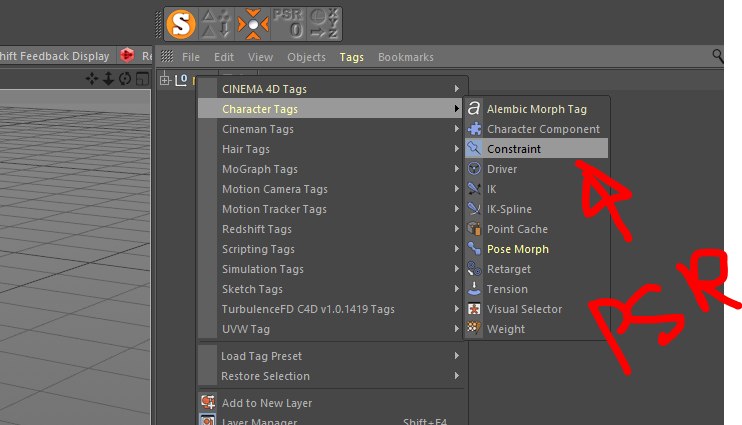Click the Weight tag icon

pyautogui.click(x=474, y=329)
